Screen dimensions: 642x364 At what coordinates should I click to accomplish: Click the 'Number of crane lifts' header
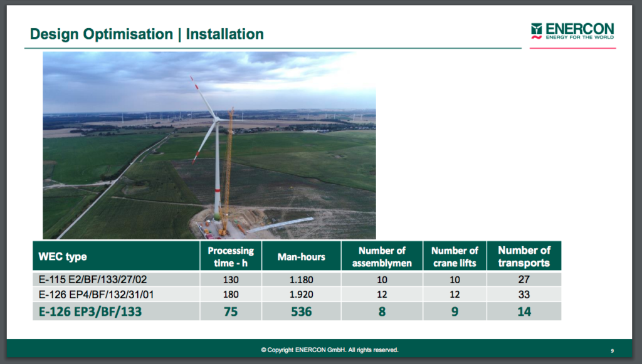coord(455,256)
